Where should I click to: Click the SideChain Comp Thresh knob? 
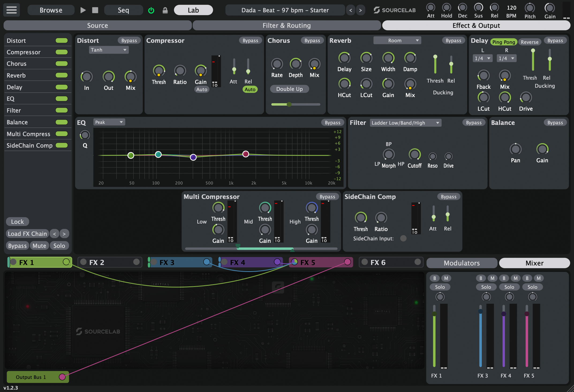click(361, 218)
